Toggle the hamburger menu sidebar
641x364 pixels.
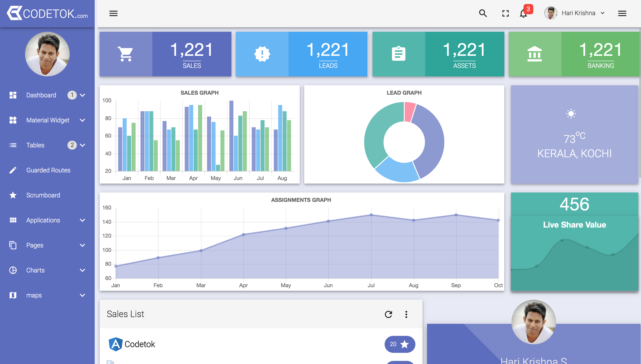(114, 13)
